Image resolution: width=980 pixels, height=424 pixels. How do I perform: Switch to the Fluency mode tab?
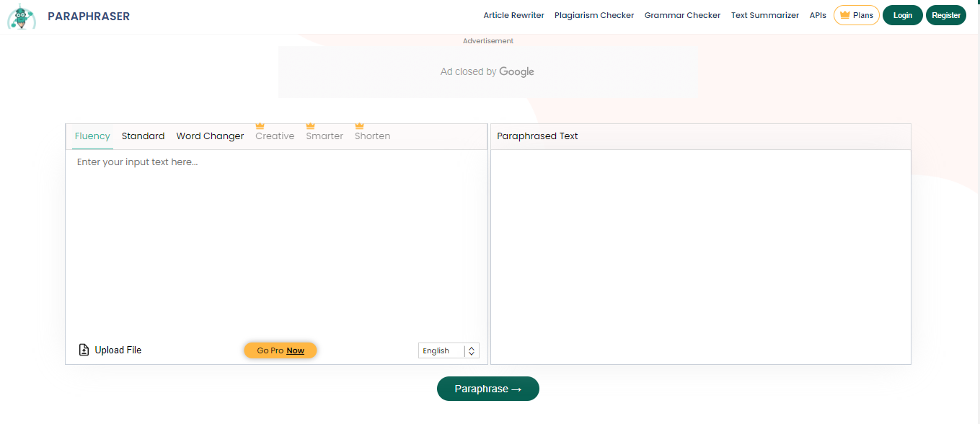point(92,136)
